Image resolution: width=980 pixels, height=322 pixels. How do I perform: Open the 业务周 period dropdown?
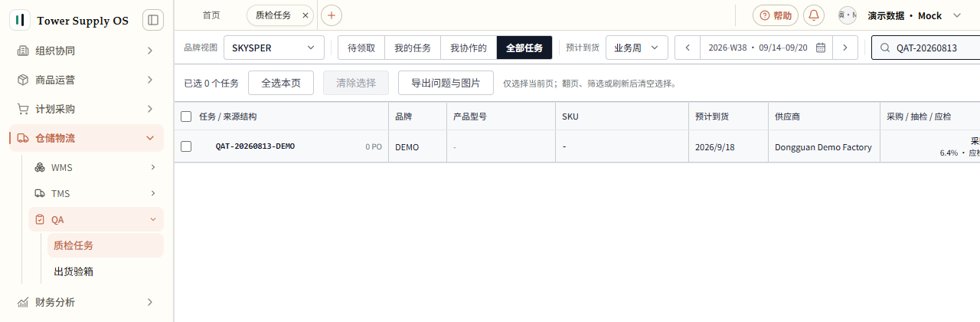pyautogui.click(x=636, y=48)
